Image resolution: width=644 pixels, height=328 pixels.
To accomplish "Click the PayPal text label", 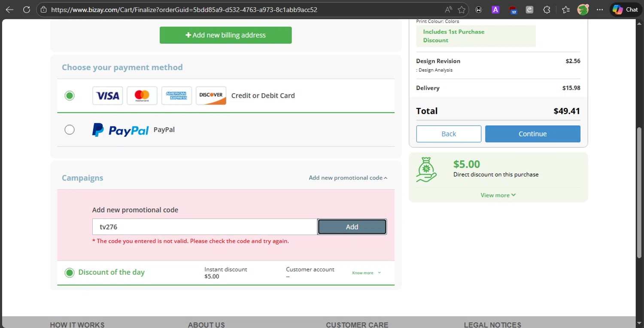I will [x=164, y=129].
